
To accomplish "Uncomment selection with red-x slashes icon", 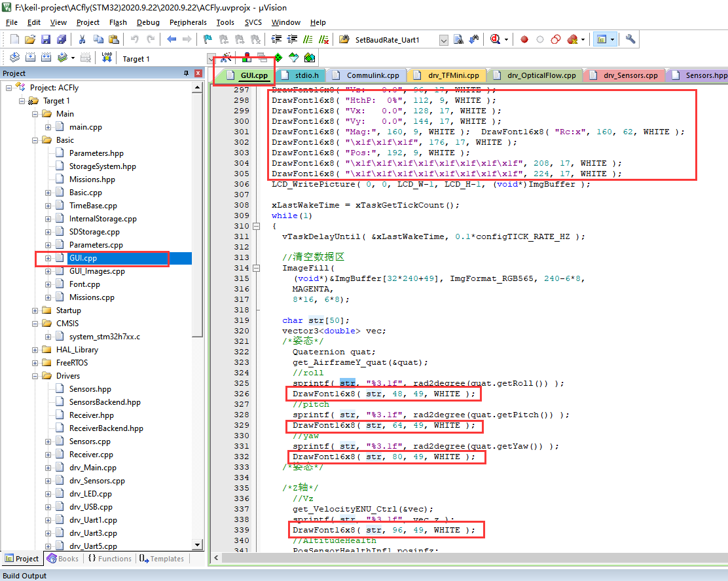I will point(323,39).
